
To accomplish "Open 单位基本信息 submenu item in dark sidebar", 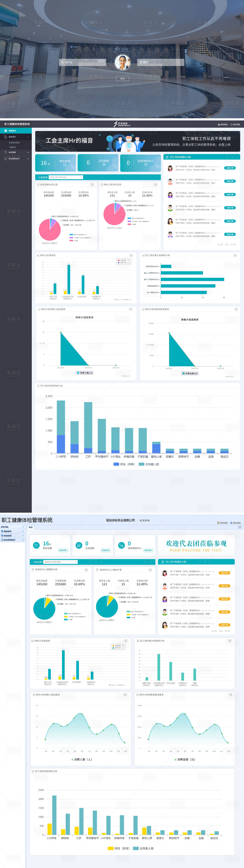I will coord(14,142).
